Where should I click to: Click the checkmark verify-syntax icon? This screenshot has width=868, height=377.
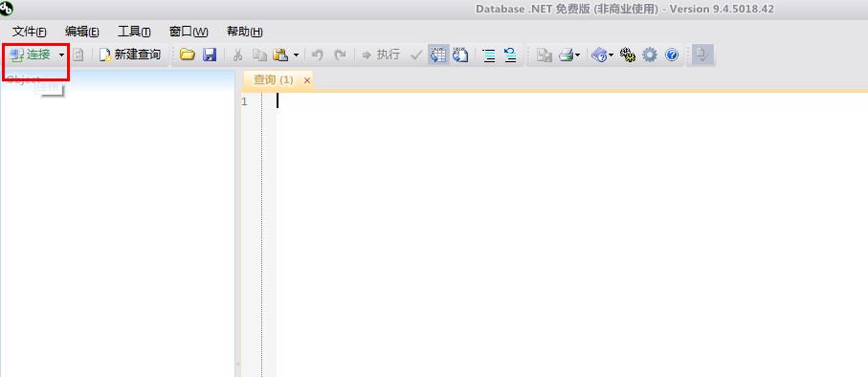point(415,55)
